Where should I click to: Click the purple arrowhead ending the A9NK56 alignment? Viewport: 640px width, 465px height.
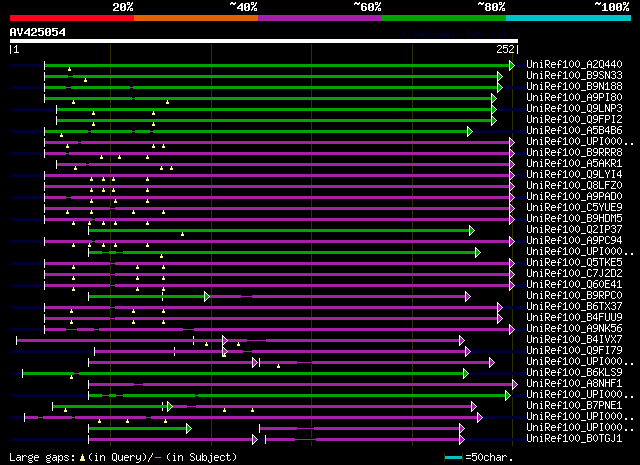click(x=512, y=329)
